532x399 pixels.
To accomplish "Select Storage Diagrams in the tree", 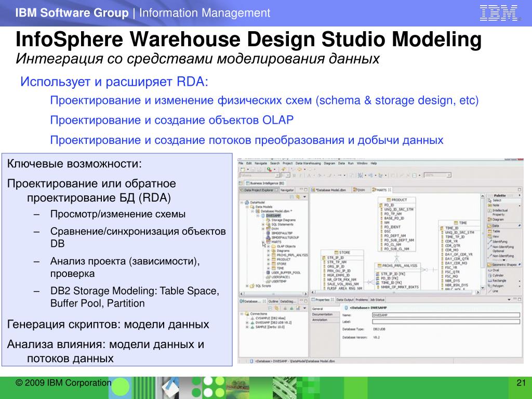I will point(283,220).
